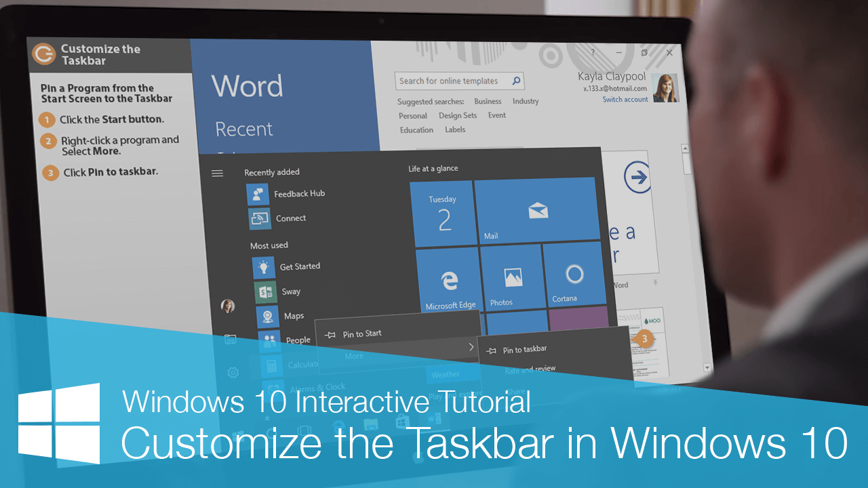Image resolution: width=868 pixels, height=488 pixels.
Task: Open Get Started lightbulb icon
Action: [263, 268]
